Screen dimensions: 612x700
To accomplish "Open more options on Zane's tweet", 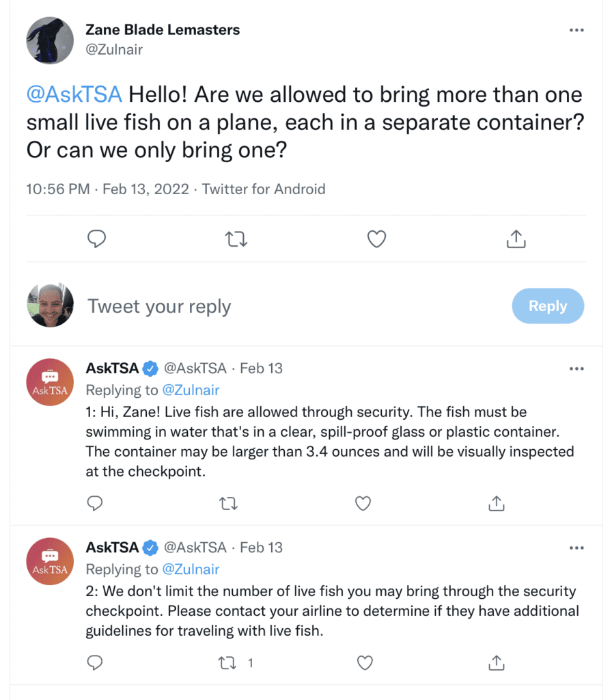I will (576, 30).
